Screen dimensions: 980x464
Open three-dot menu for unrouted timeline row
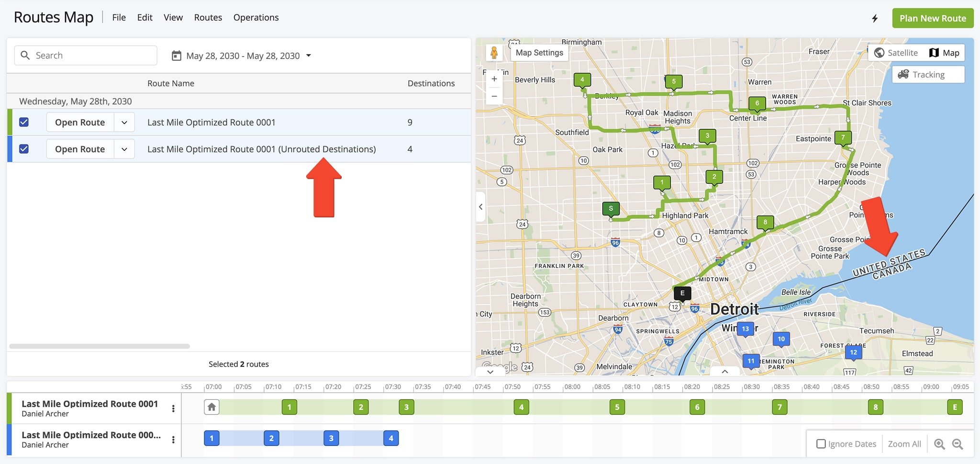173,440
